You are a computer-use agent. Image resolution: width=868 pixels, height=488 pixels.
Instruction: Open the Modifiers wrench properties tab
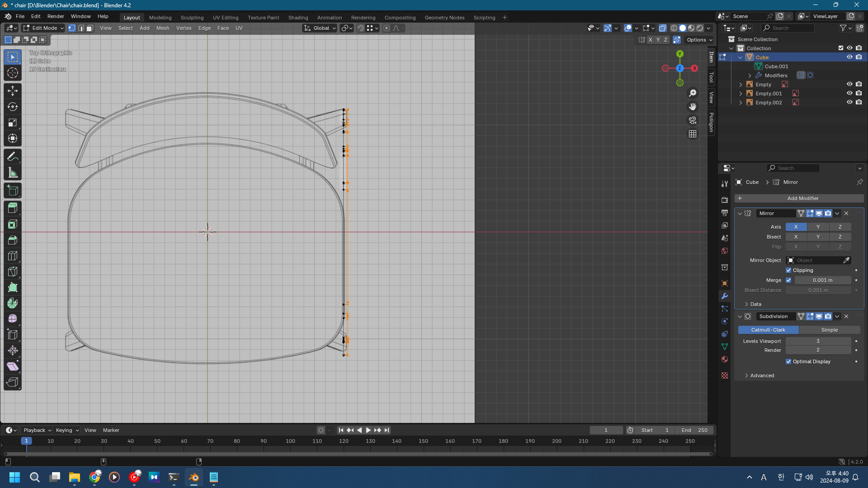point(725,296)
